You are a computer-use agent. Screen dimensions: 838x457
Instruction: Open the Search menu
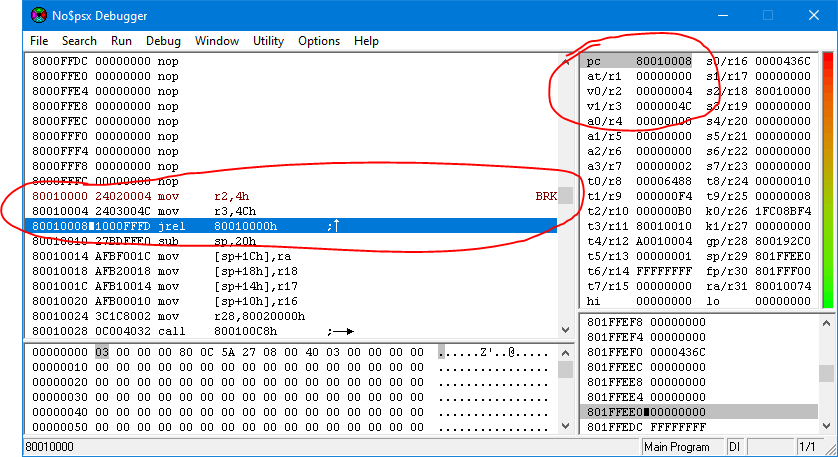pyautogui.click(x=79, y=41)
